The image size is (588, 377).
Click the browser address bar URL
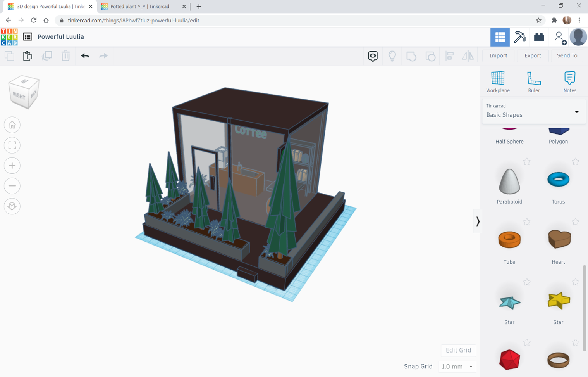pos(133,21)
